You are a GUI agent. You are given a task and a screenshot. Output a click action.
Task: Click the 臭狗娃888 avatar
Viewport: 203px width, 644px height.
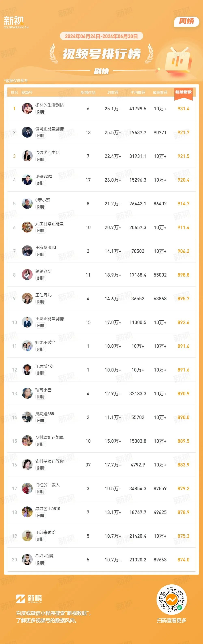tap(27, 417)
